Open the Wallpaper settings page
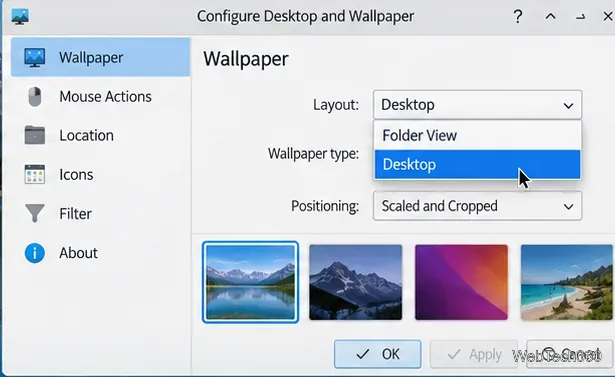This screenshot has height=377, width=615. coord(100,57)
